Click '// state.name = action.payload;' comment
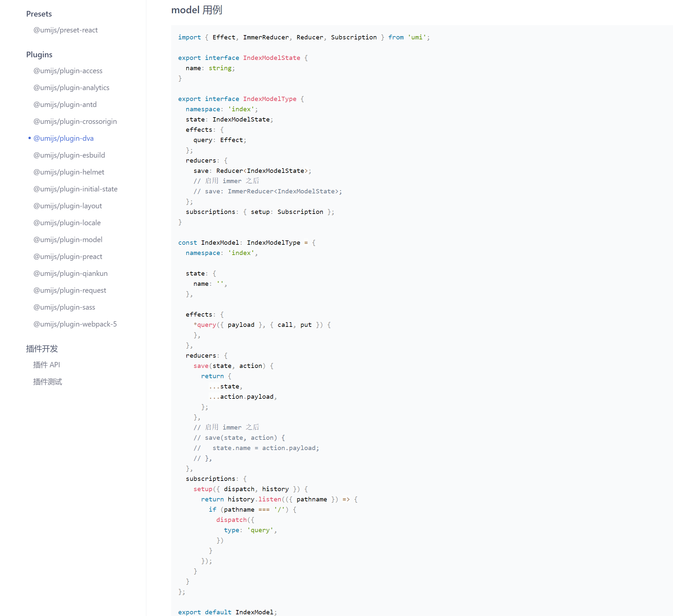The image size is (673, 616). point(256,448)
